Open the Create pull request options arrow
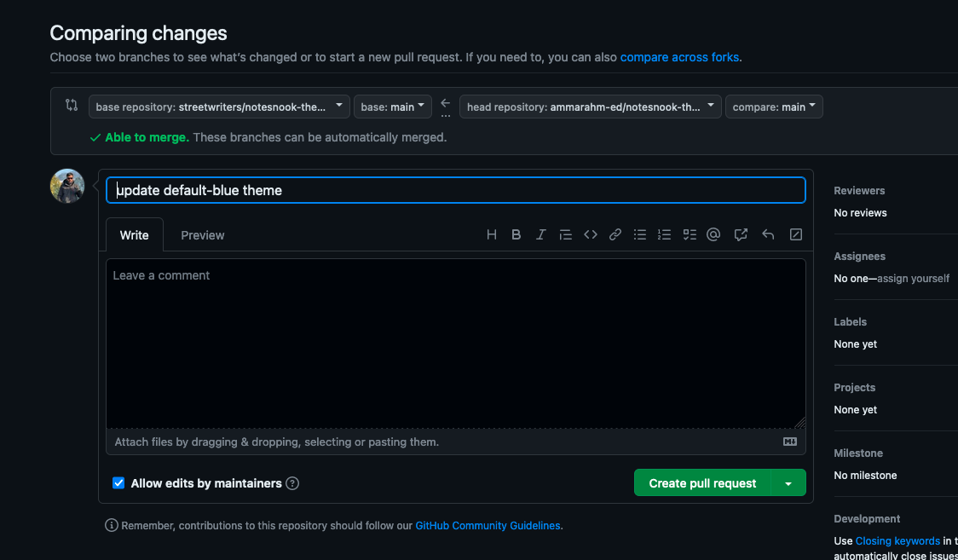The height and width of the screenshot is (560, 958). pos(788,483)
